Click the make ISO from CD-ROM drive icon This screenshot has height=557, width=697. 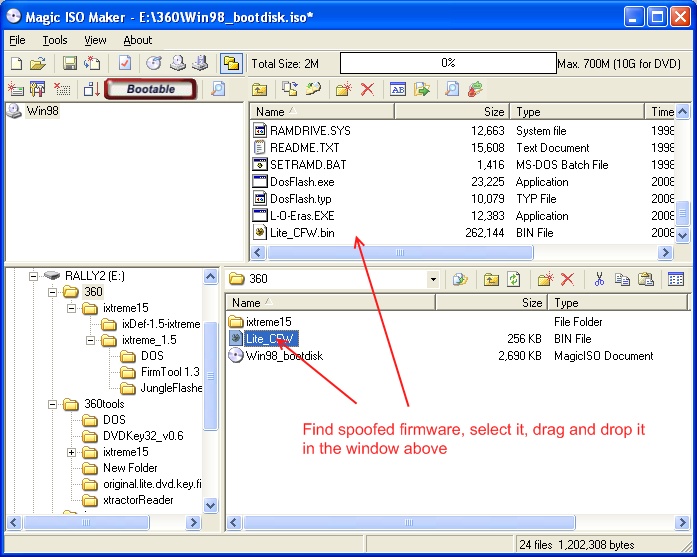[x=178, y=64]
